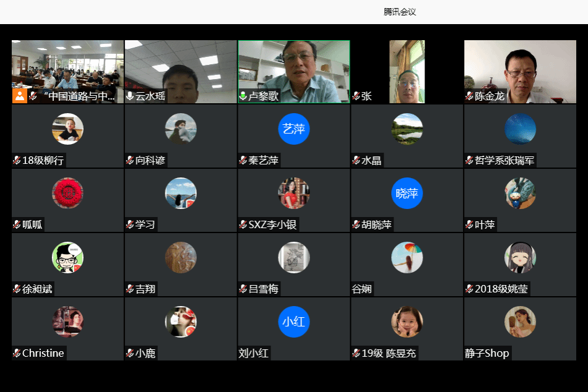Click the muted microphone icon beside Christine
This screenshot has width=588, height=392.
tap(17, 354)
